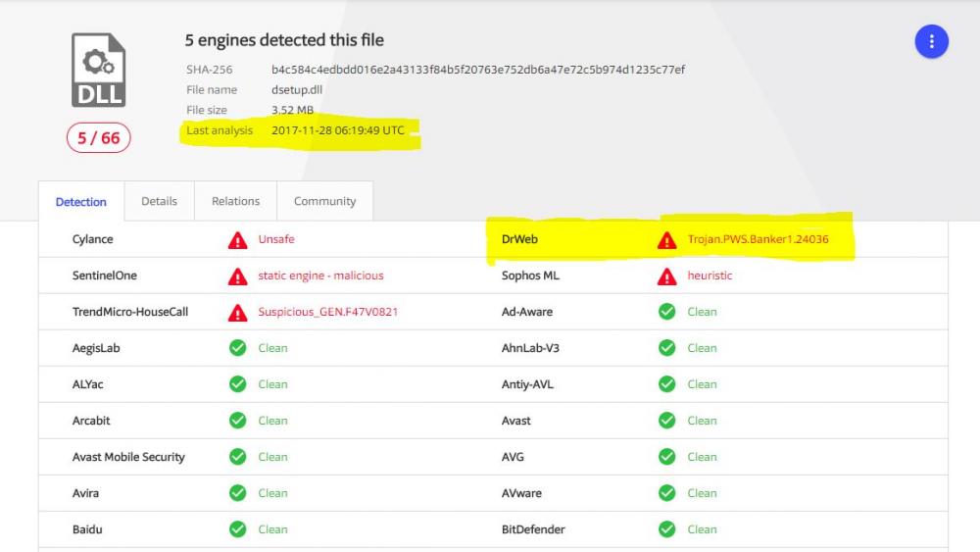Click the DrWeb red alert icon

point(666,239)
